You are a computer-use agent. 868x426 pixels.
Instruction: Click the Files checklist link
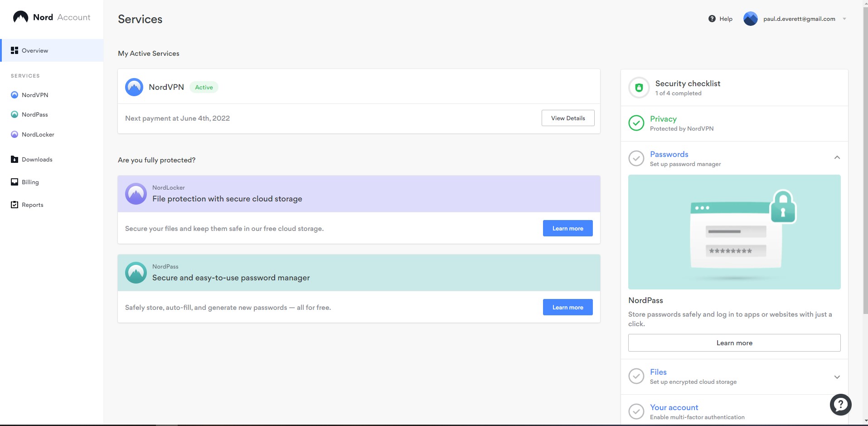[658, 372]
